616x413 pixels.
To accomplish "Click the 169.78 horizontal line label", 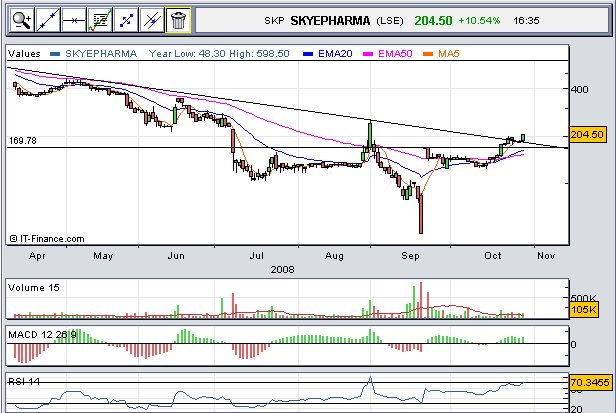I will point(22,141).
